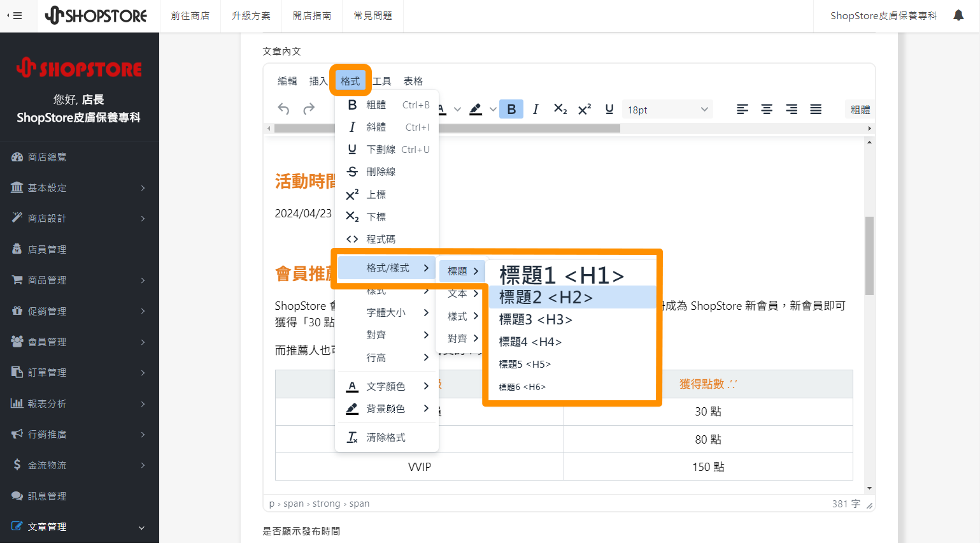
Task: Toggle the bold B toolbar button
Action: 511,109
